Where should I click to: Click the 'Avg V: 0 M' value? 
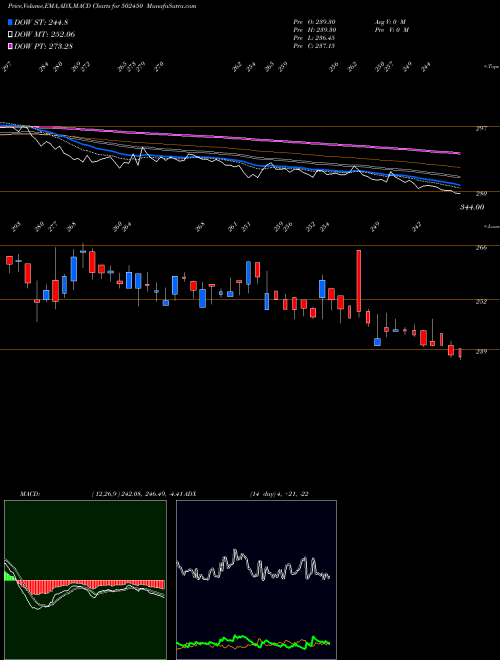390,22
